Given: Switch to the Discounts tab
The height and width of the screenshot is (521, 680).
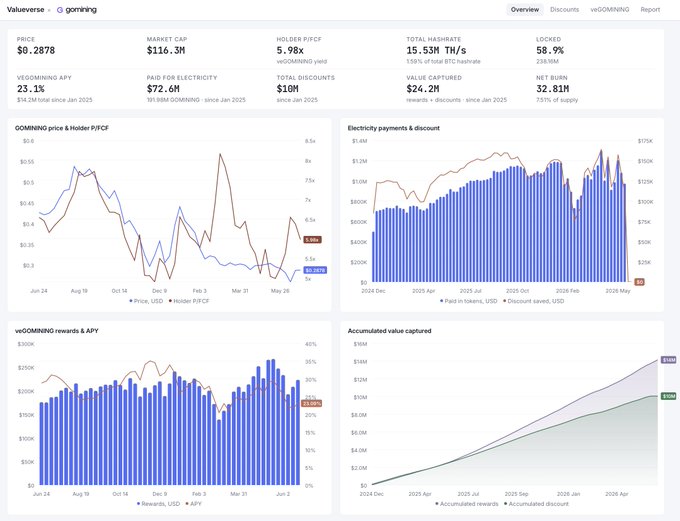Looking at the screenshot, I should click(564, 10).
